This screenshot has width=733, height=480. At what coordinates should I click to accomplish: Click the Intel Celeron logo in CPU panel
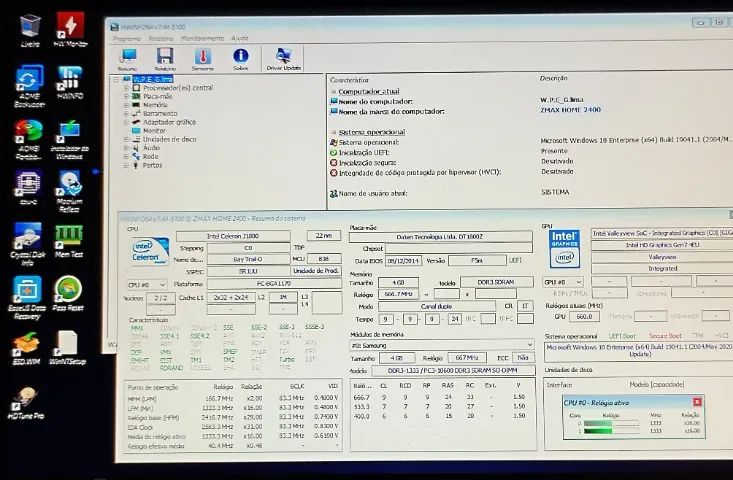[x=150, y=251]
